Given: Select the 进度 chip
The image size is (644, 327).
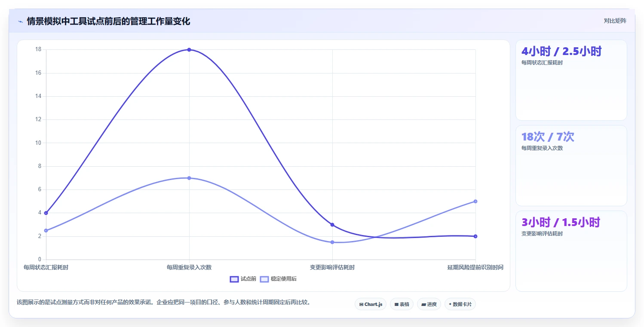Looking at the screenshot, I should pyautogui.click(x=429, y=304).
